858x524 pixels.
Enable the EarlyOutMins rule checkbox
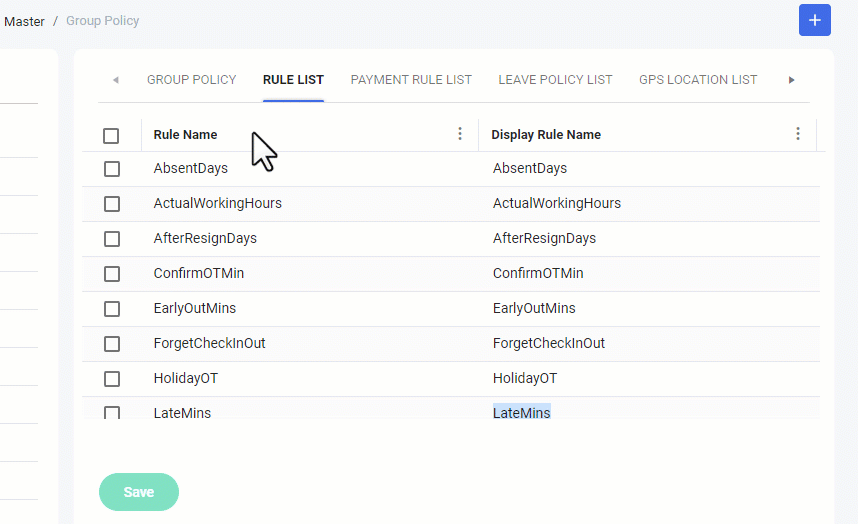[112, 309]
